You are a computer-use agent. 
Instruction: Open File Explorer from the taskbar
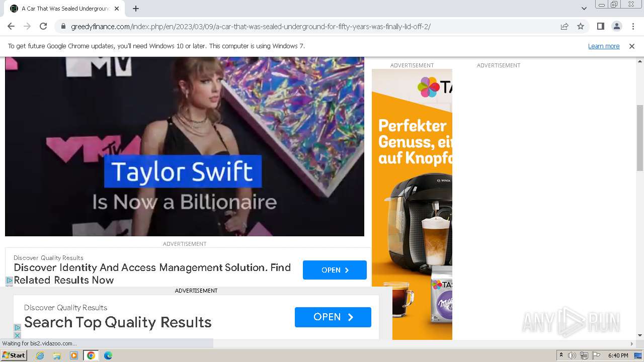57,355
